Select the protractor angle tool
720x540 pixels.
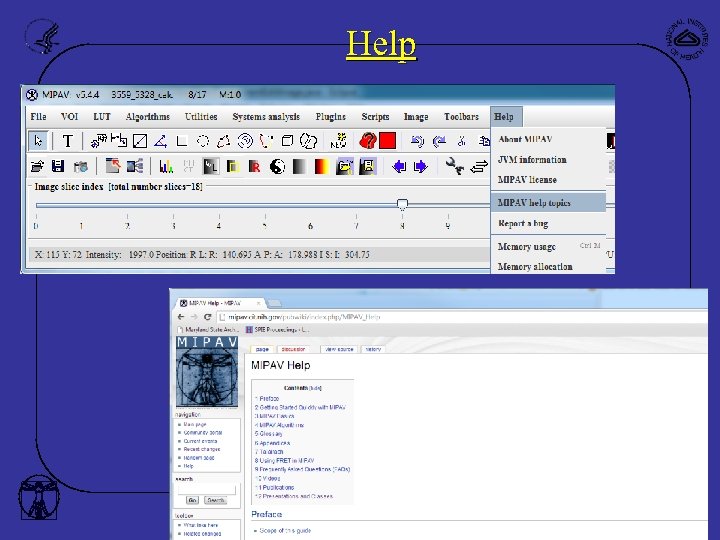pos(160,141)
